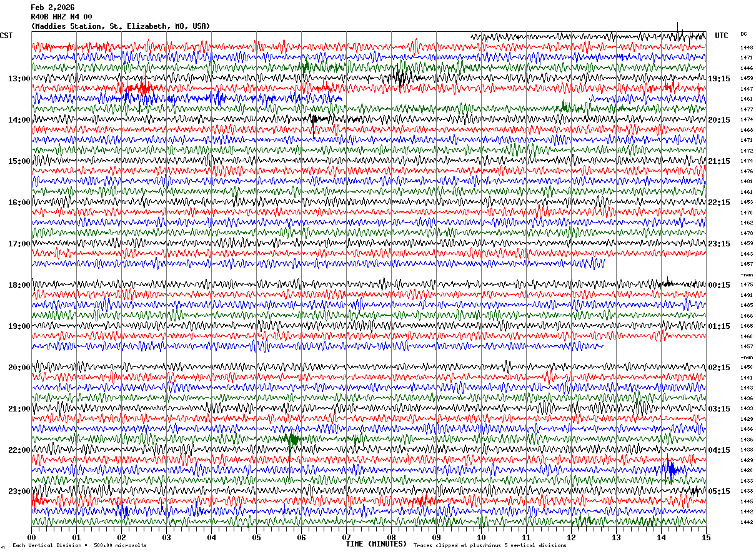Click minute-axis tick label '10'
Image resolution: width=756 pixels, height=554 pixels.
click(481, 536)
